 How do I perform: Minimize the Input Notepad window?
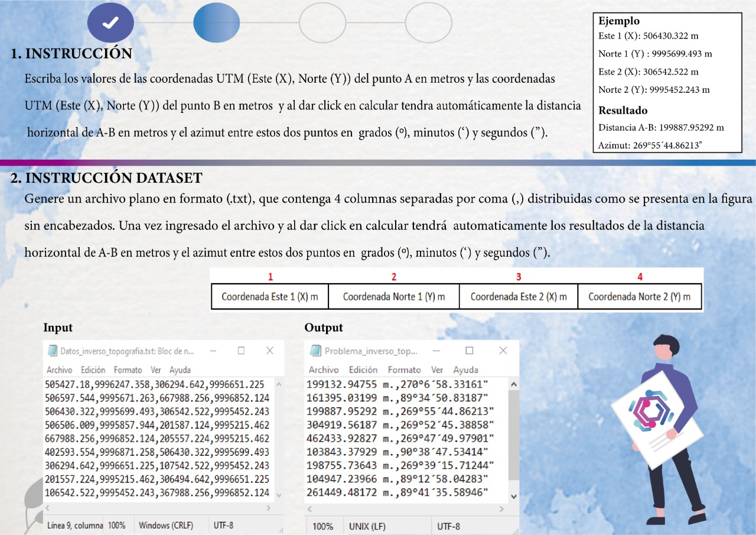point(213,351)
